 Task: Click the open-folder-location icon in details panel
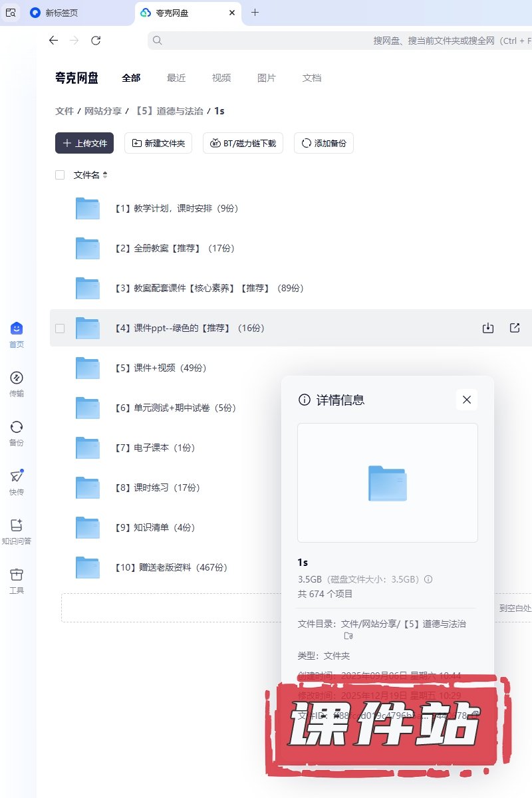pyautogui.click(x=348, y=636)
